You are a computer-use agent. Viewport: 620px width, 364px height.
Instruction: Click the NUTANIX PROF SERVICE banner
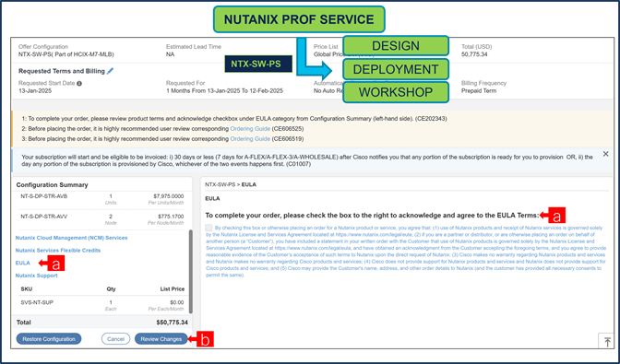[x=299, y=19]
